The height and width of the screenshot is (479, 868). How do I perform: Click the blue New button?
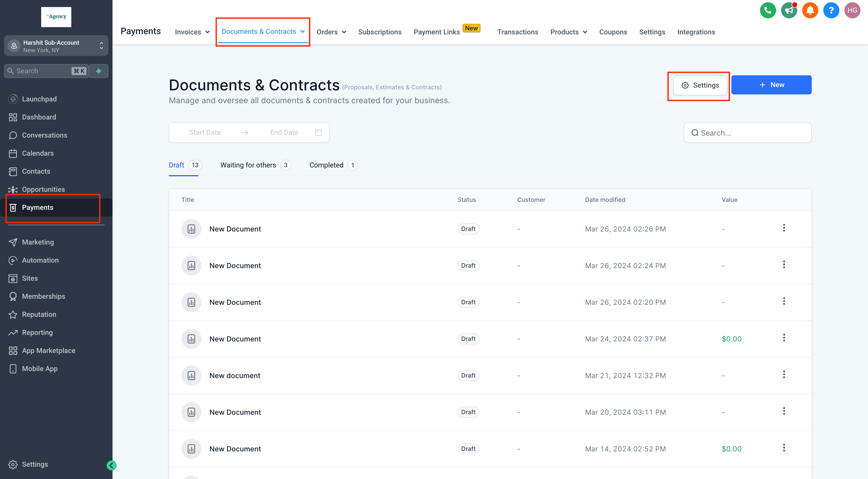[771, 85]
